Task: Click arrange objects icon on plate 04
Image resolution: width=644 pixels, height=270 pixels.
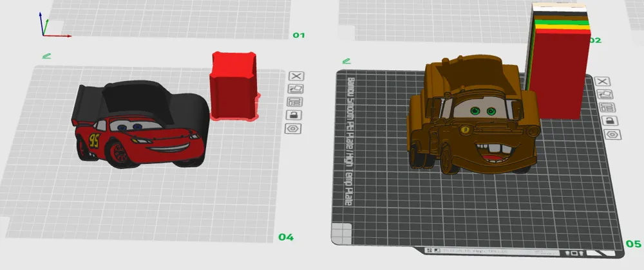Action: click(294, 102)
